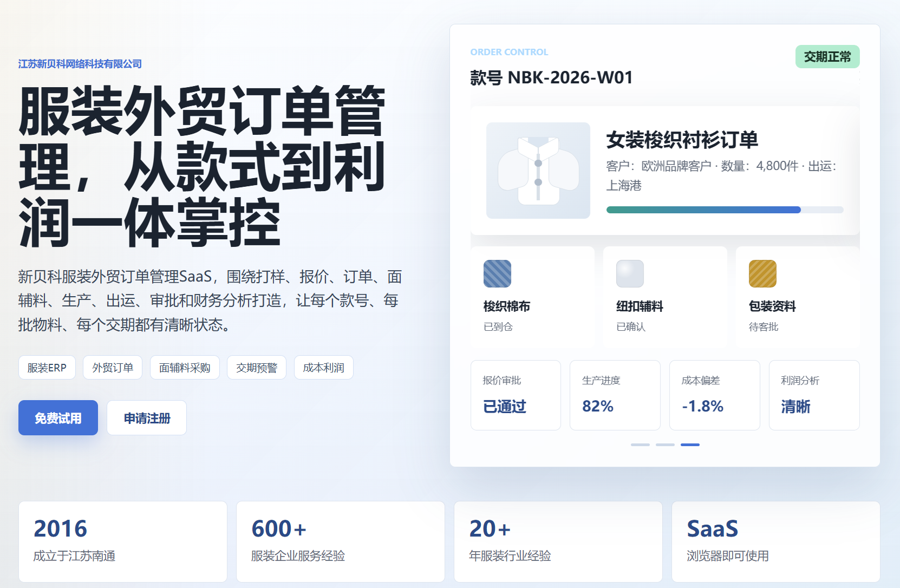Select the 交期预警 tag

(x=257, y=368)
